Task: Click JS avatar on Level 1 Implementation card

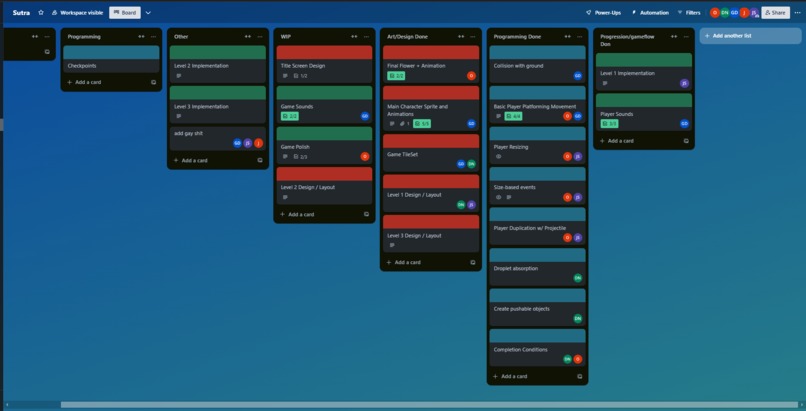Action: pyautogui.click(x=684, y=83)
